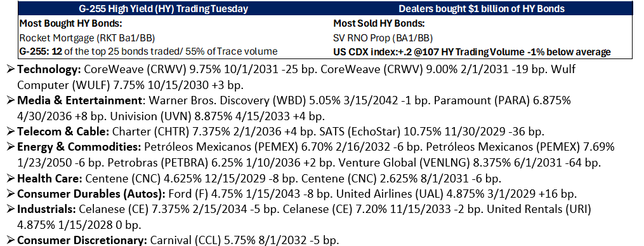The width and height of the screenshot is (644, 246).
Task: Click the Technology section arrow bullet
Action: [x=10, y=69]
